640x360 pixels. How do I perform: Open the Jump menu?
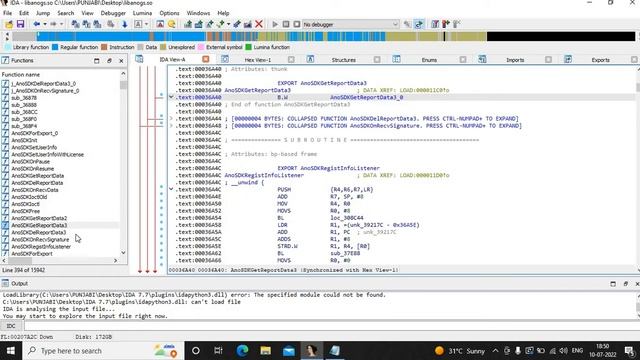click(x=43, y=13)
